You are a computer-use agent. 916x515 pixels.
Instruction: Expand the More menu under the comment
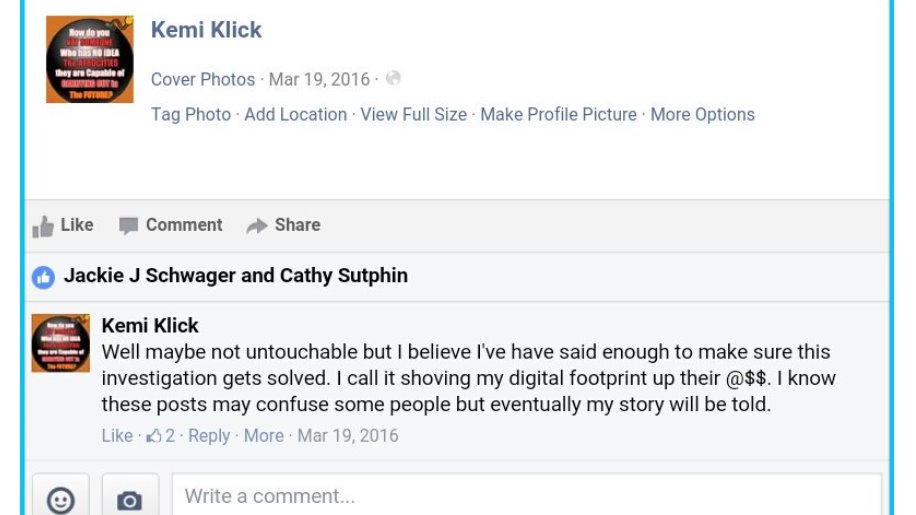[x=263, y=436]
